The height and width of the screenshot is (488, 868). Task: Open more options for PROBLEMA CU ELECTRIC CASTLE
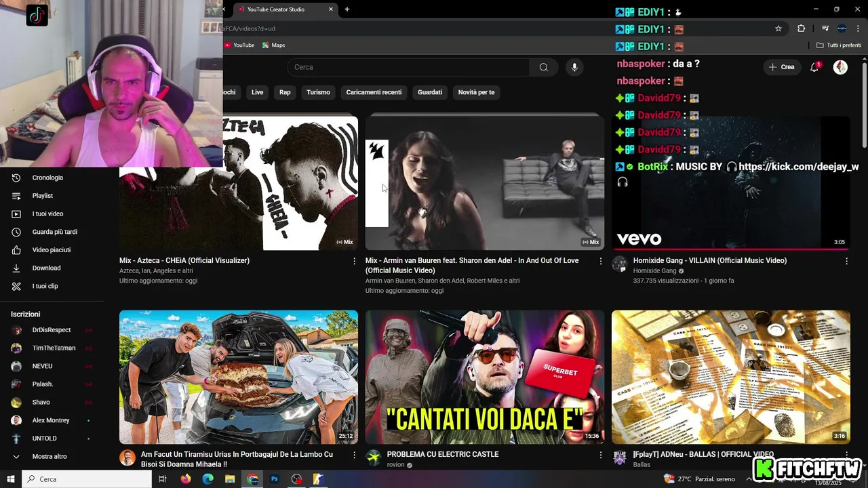click(600, 455)
